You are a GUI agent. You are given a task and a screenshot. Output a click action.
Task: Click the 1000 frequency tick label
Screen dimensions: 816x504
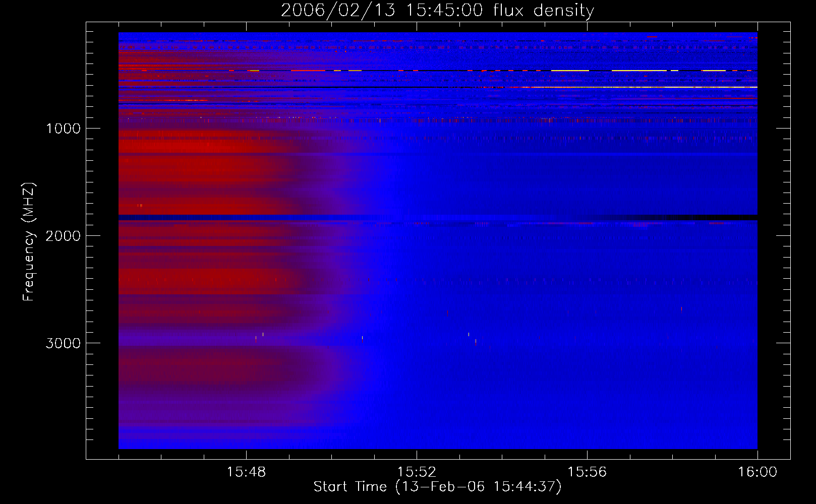pyautogui.click(x=63, y=129)
